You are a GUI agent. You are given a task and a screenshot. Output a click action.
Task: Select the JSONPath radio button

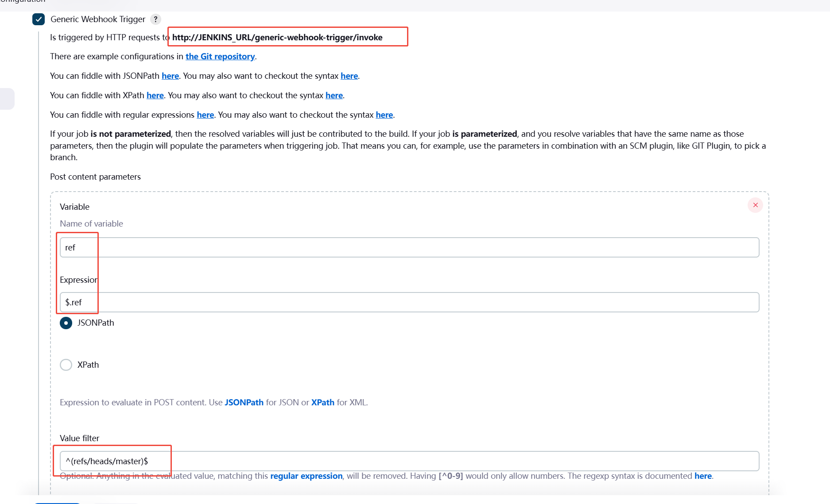[x=66, y=323]
